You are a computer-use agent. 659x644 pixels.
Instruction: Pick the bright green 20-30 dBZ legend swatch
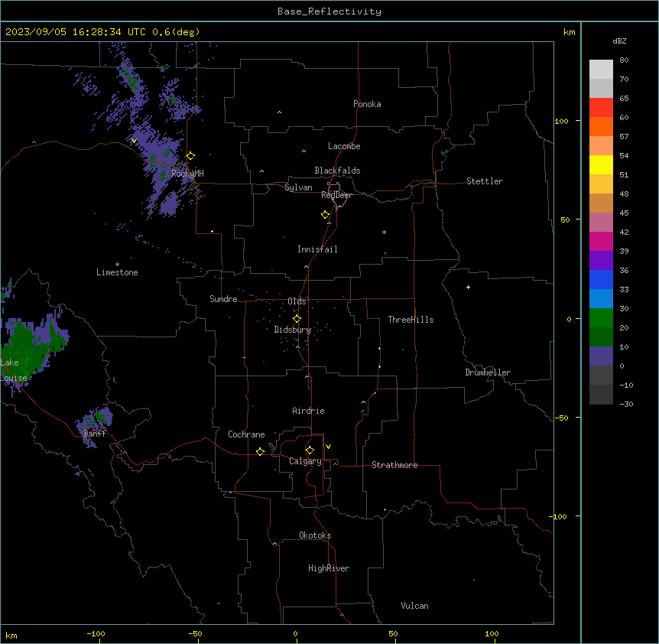point(601,318)
